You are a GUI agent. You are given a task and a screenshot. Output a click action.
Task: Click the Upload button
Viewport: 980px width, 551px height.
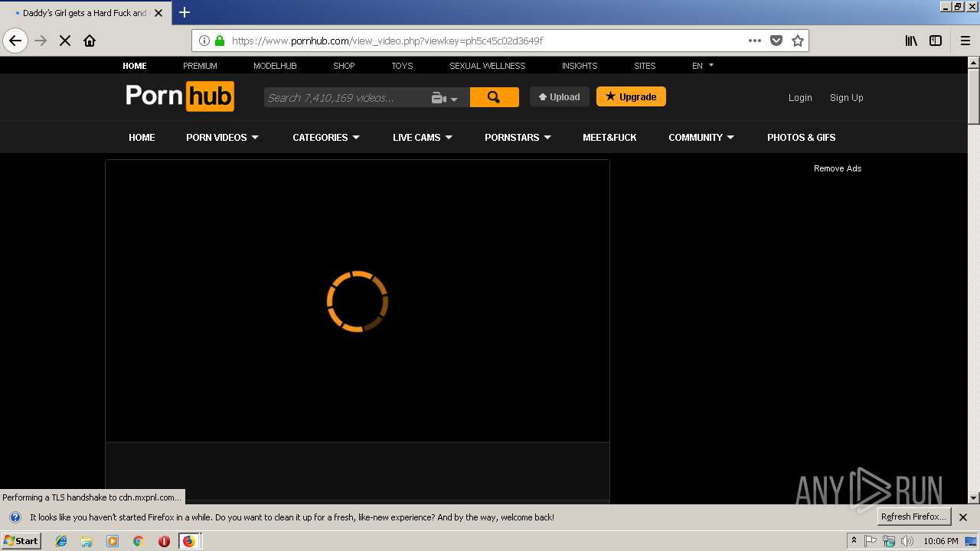tap(560, 96)
